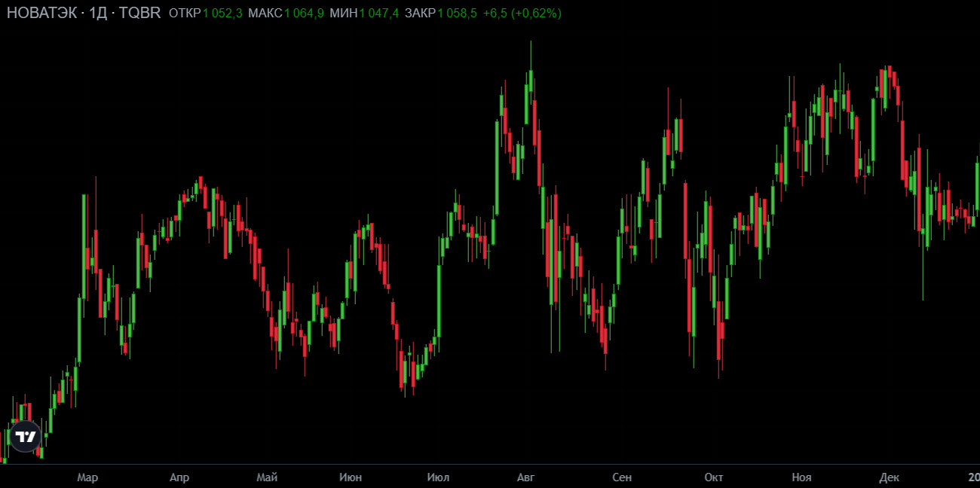Select the high price МАКС 1 064,9

pos(286,13)
